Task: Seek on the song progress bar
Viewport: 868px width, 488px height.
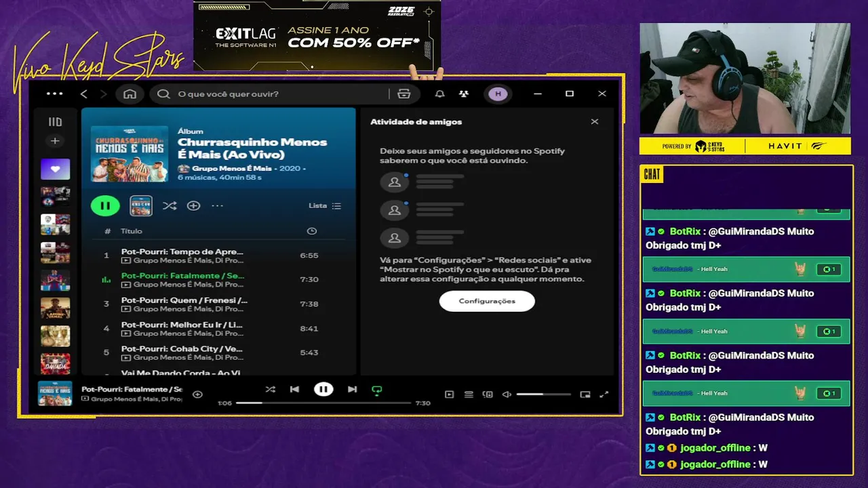Action: (x=323, y=403)
